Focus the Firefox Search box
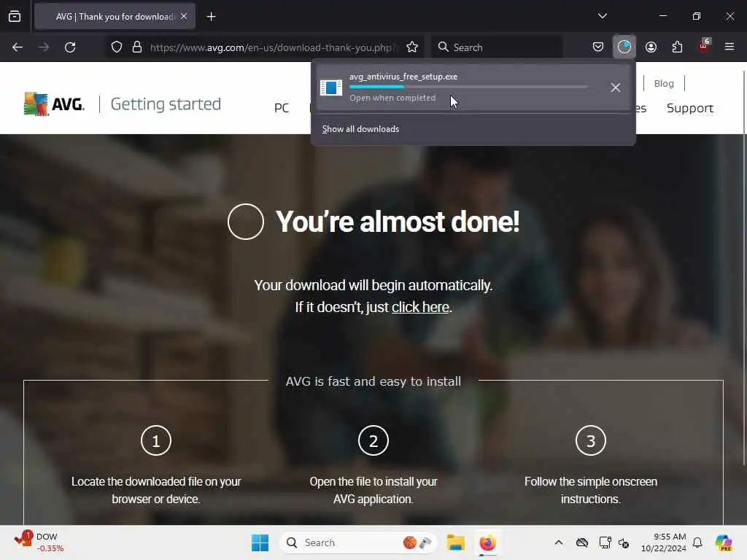Screen dimensions: 747x560 pos(498,47)
